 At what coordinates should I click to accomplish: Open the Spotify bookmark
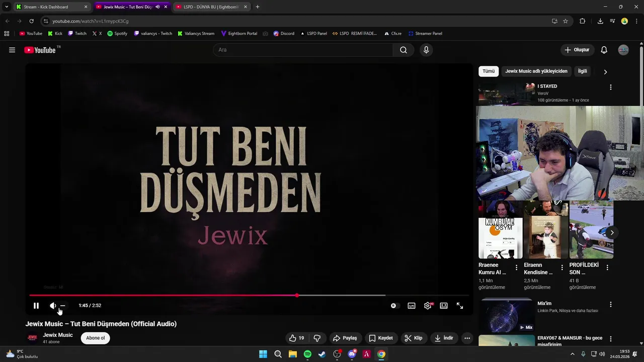pos(117,34)
